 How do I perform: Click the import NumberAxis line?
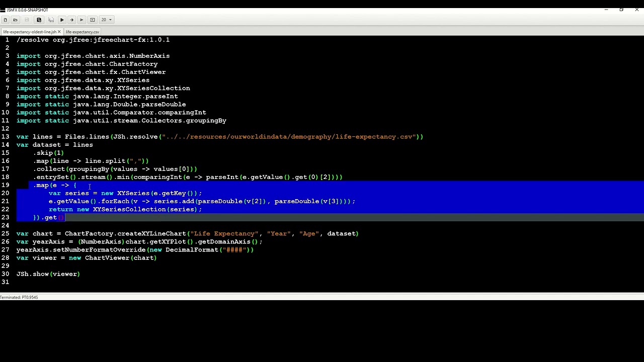click(x=93, y=56)
